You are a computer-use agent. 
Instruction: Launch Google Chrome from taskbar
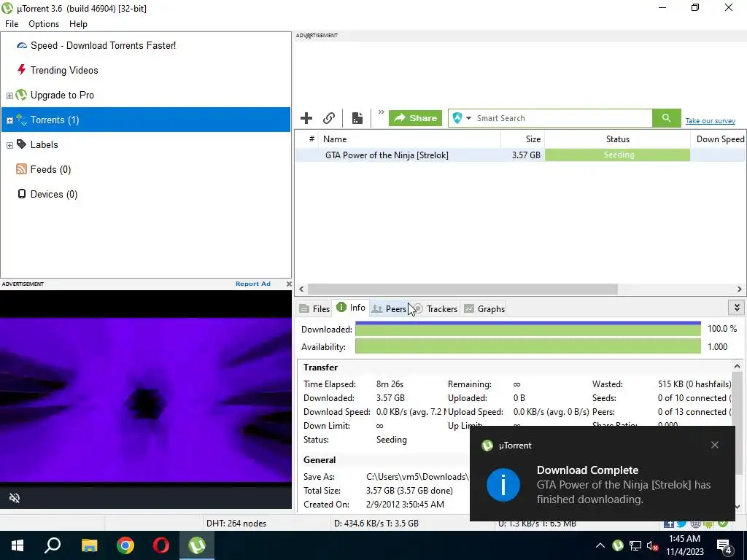(125, 545)
